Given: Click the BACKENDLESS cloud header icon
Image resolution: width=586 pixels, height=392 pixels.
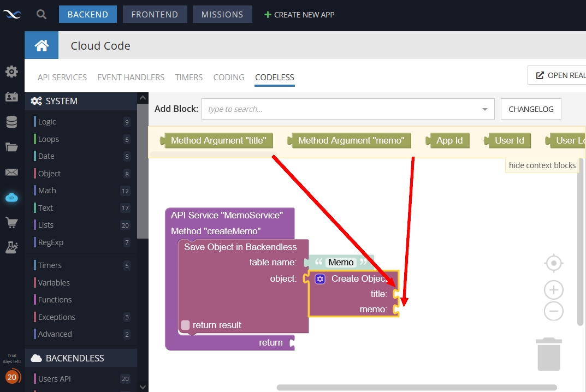Looking at the screenshot, I should pyautogui.click(x=36, y=358).
